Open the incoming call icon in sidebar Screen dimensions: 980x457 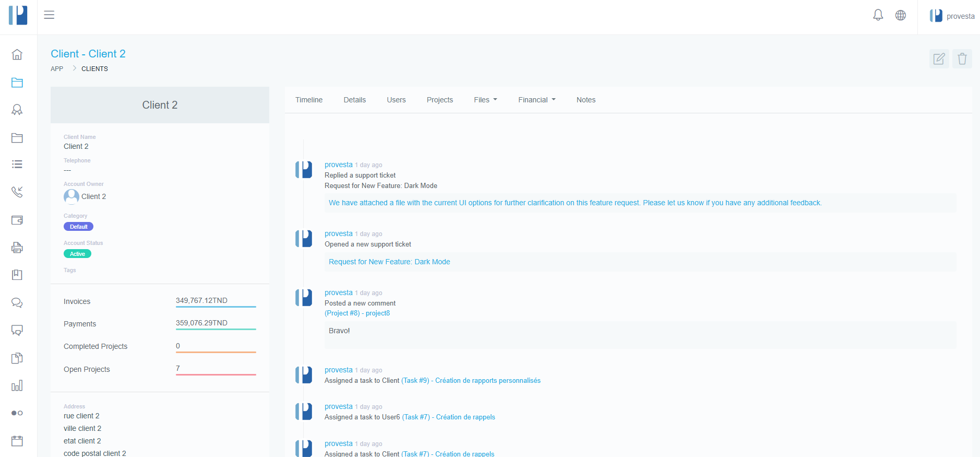17,192
